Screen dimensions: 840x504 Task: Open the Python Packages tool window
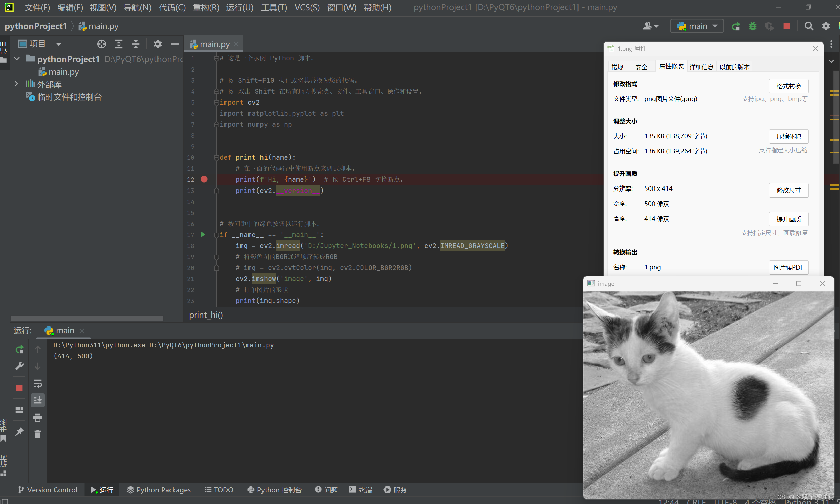click(x=159, y=490)
